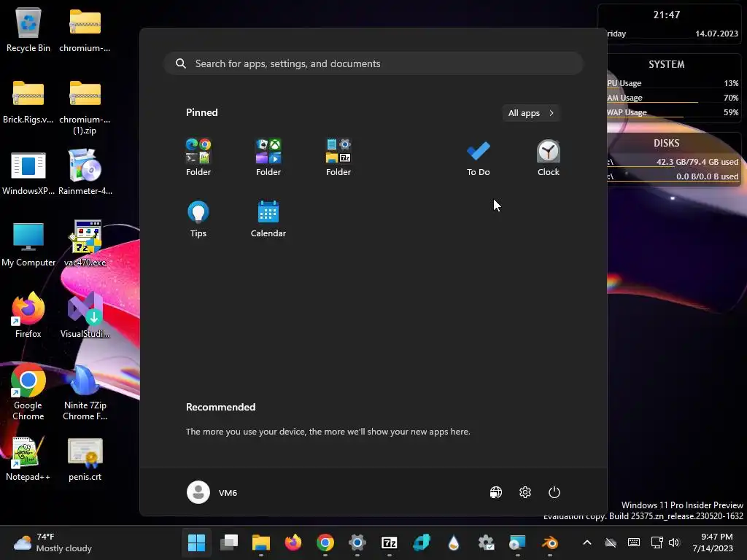Select the Brick.Rigs zip desktop file
The height and width of the screenshot is (560, 747).
point(28,101)
